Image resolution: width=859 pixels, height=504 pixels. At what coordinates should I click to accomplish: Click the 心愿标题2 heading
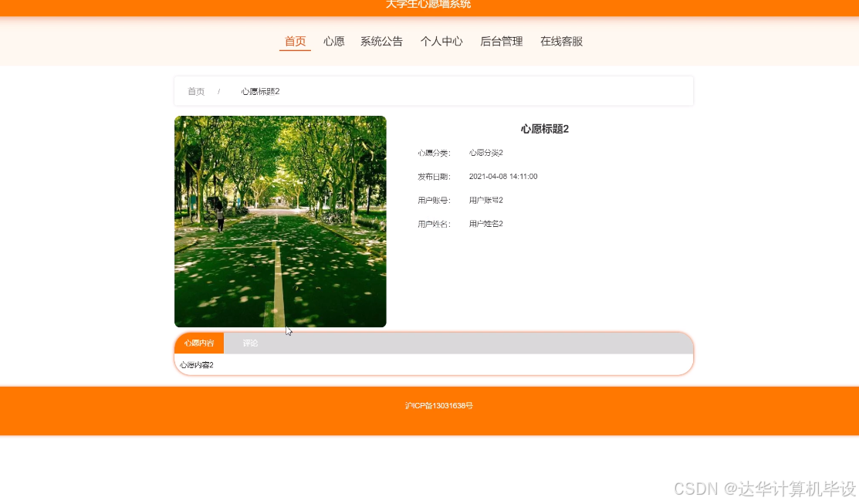(545, 130)
